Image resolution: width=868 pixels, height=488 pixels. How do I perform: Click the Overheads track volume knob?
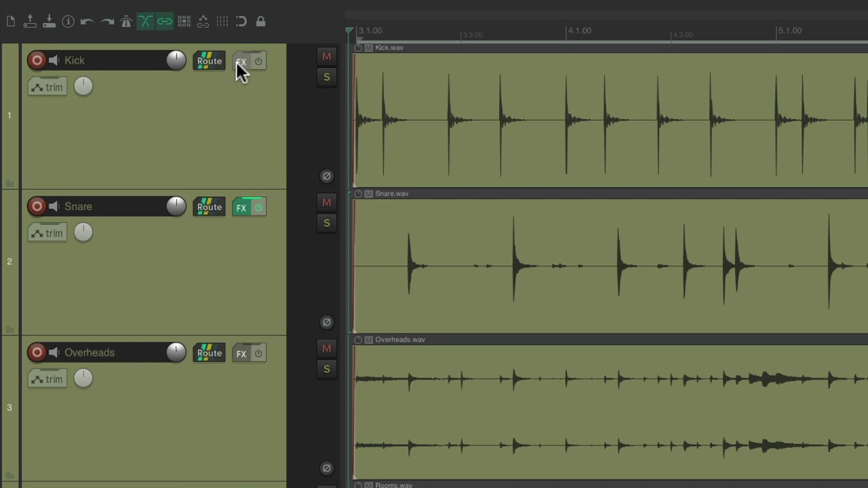pyautogui.click(x=176, y=352)
